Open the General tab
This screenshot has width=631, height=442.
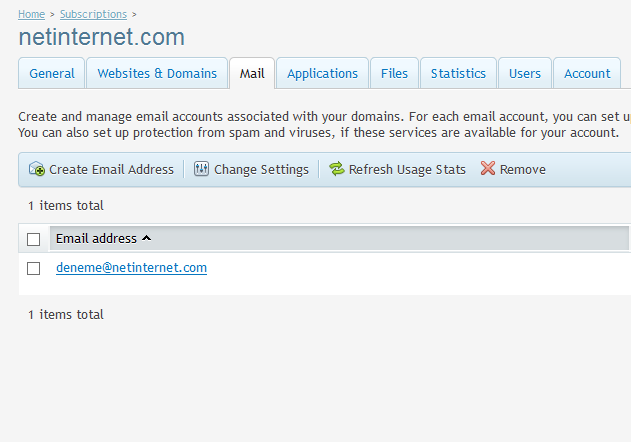(x=52, y=73)
